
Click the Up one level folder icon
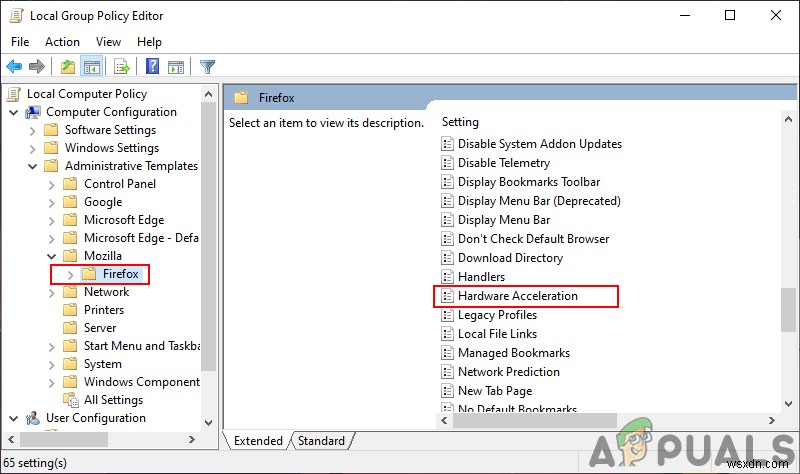[67, 66]
